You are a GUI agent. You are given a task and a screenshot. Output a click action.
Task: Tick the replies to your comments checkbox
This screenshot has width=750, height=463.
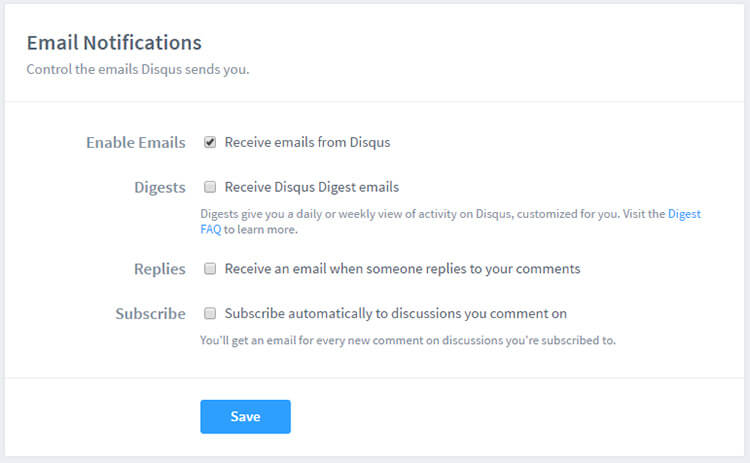point(210,268)
